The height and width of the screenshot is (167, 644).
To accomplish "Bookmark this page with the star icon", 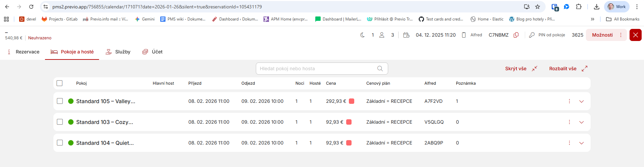I will tap(538, 7).
